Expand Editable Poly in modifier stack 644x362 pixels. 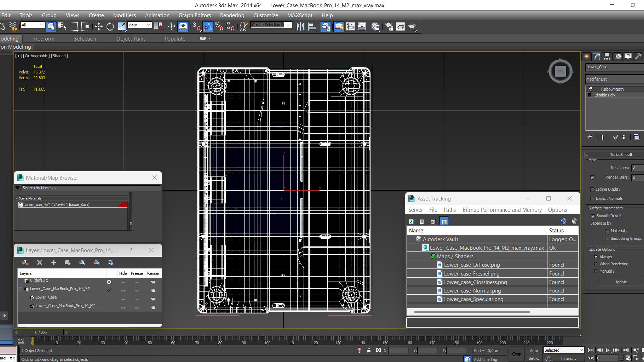pyautogui.click(x=590, y=95)
